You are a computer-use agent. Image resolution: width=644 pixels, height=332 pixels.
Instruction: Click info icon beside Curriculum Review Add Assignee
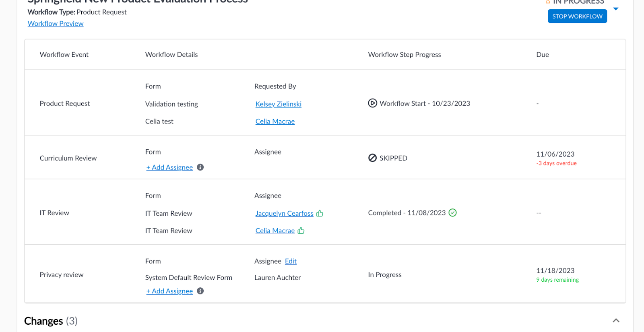pos(200,167)
